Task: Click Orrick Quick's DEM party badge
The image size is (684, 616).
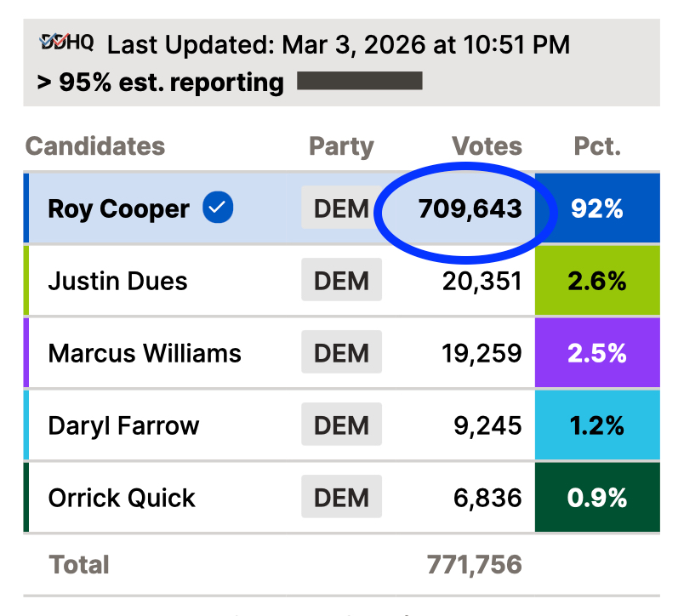Action: pyautogui.click(x=341, y=498)
